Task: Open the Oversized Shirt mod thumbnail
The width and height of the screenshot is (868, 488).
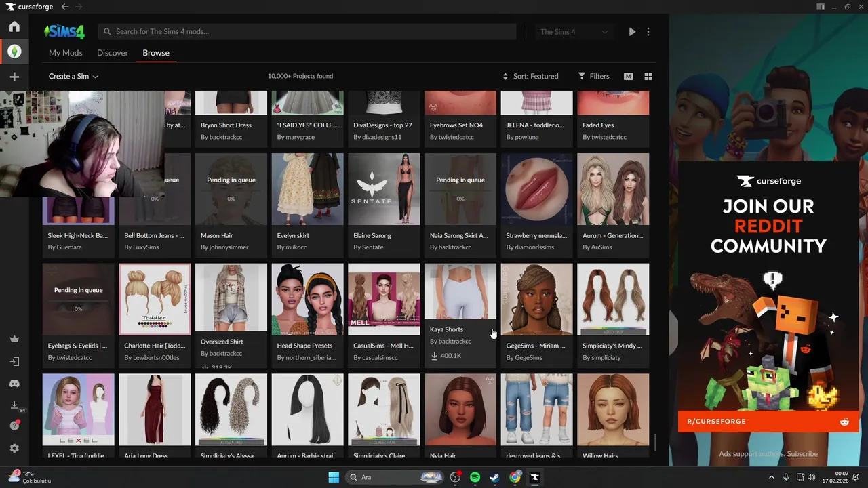Action: tap(231, 298)
